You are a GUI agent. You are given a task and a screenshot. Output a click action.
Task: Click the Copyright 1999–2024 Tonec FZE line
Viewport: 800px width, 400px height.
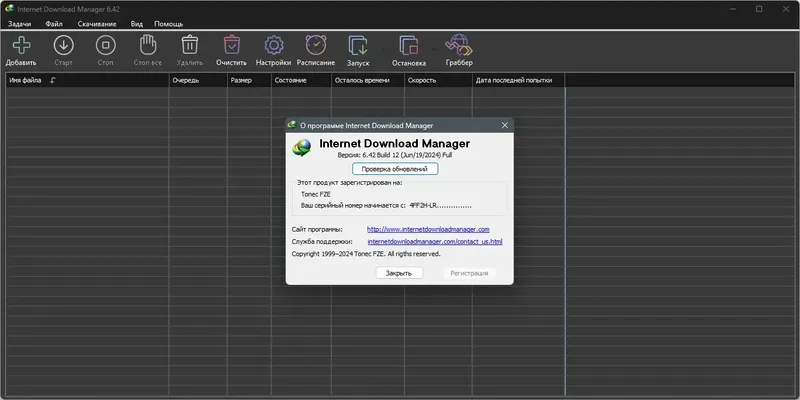366,254
